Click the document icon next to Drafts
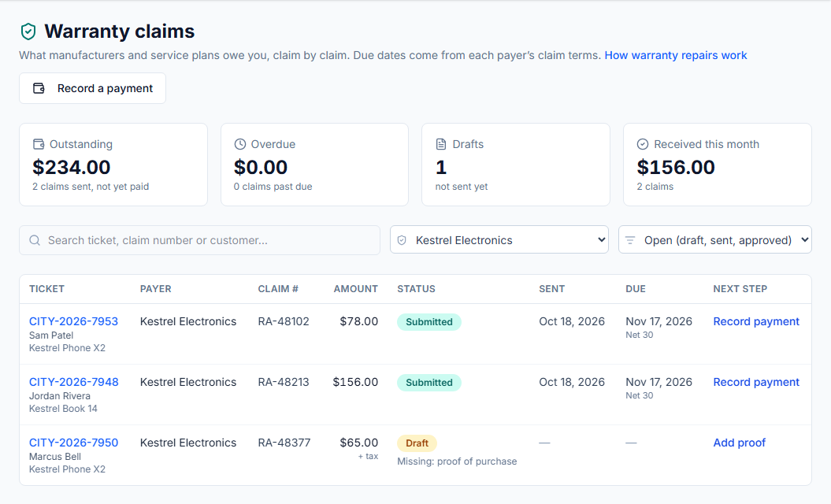This screenshot has width=831, height=504. (441, 144)
